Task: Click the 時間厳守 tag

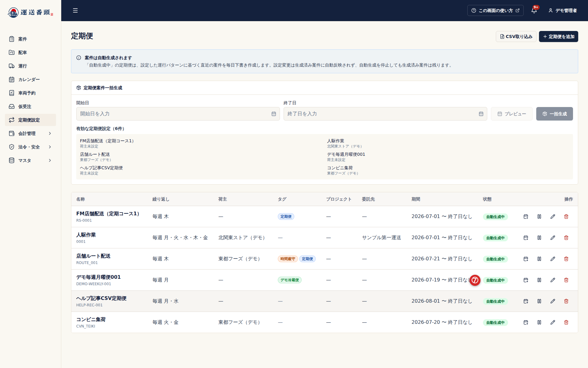Action: (288, 259)
